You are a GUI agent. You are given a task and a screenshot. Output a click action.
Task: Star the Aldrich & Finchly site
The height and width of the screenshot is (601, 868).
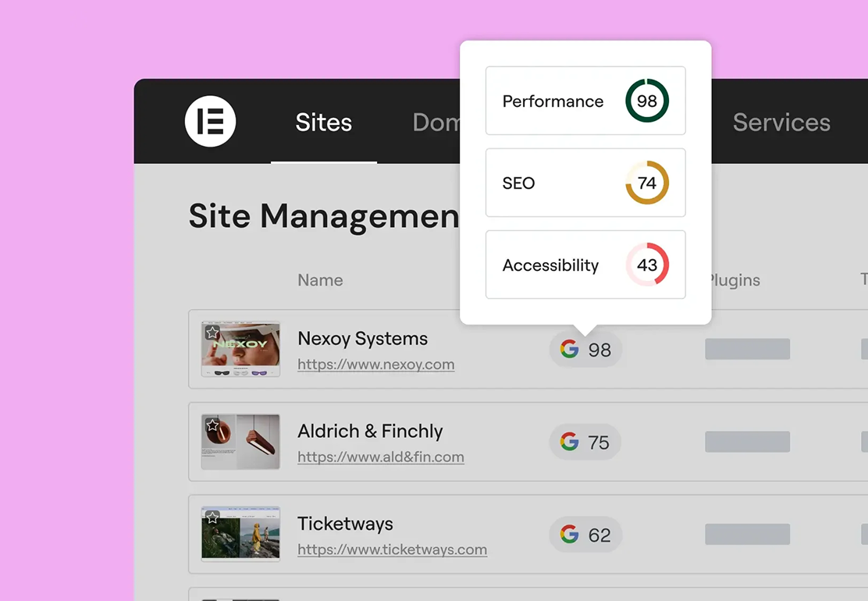212,425
